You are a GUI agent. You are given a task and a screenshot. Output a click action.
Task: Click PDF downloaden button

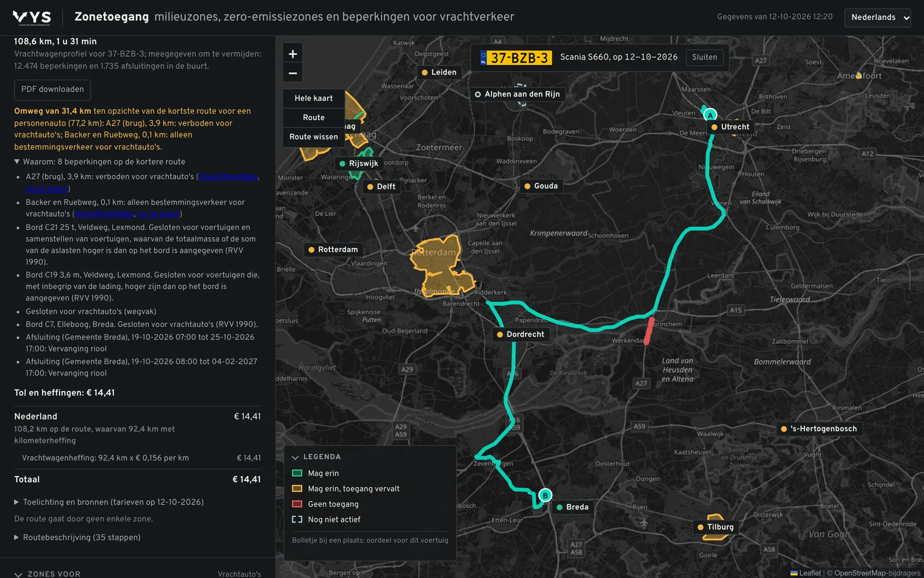[53, 90]
